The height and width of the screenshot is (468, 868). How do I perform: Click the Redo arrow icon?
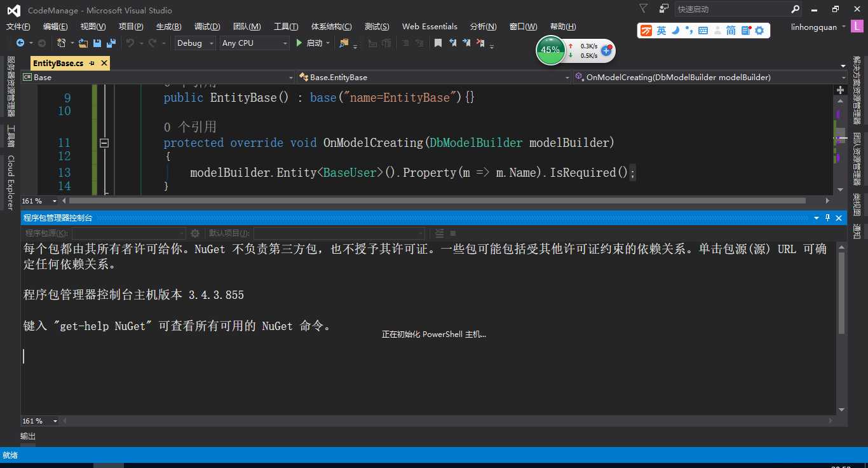coord(152,43)
